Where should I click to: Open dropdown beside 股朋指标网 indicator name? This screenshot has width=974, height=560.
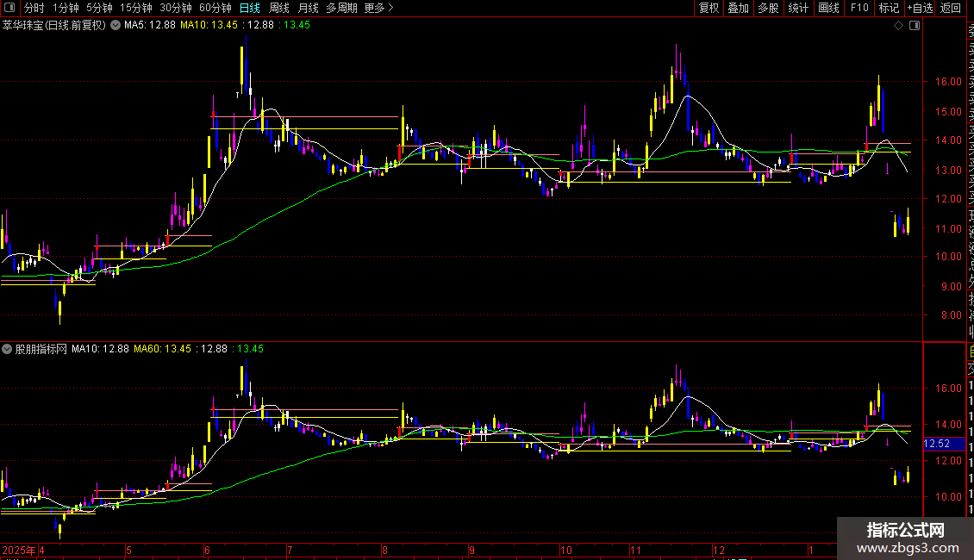tap(7, 349)
